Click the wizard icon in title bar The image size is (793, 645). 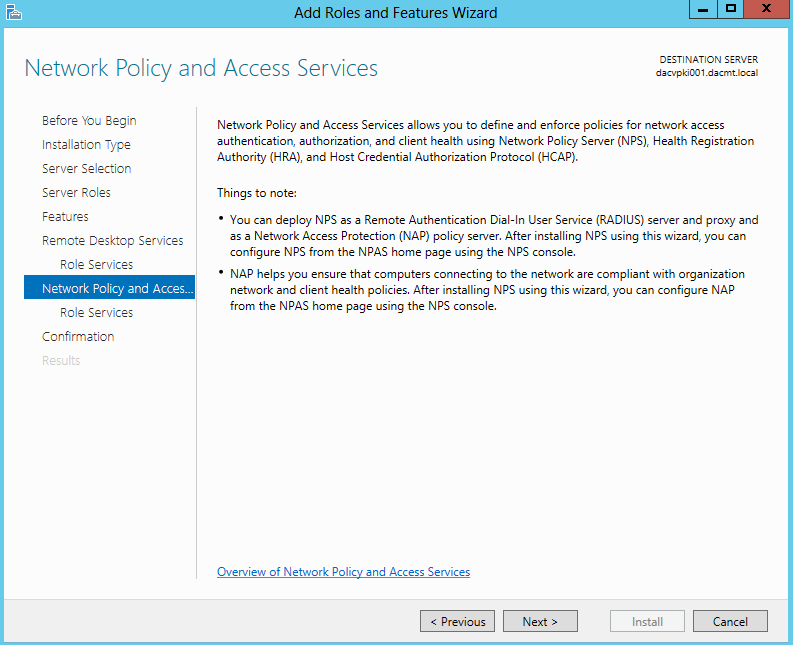coord(14,12)
